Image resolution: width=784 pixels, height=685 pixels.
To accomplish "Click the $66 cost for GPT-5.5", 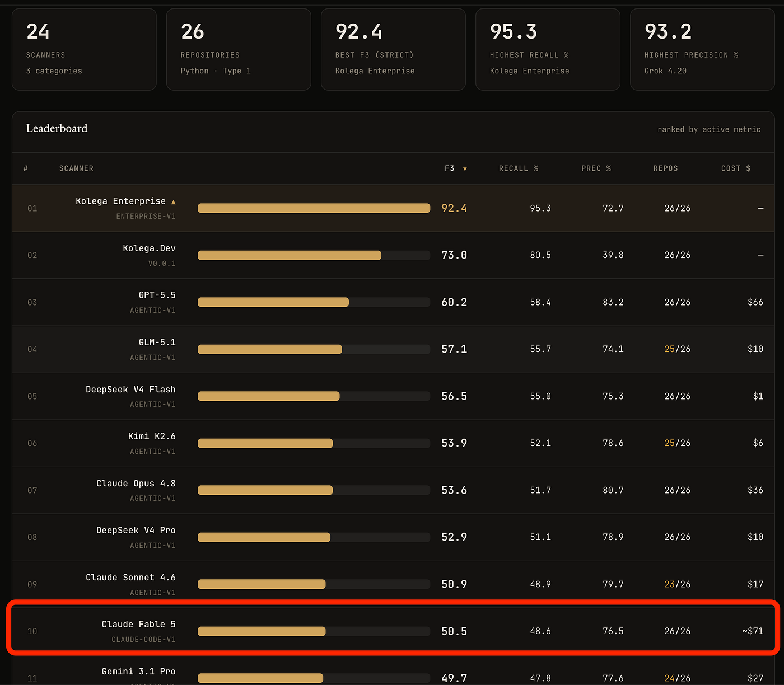I will 755,302.
